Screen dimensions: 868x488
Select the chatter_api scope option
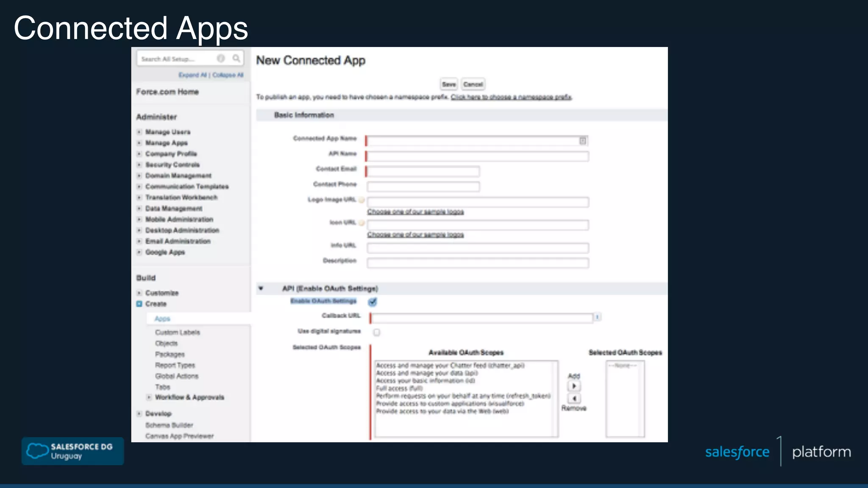tap(450, 365)
